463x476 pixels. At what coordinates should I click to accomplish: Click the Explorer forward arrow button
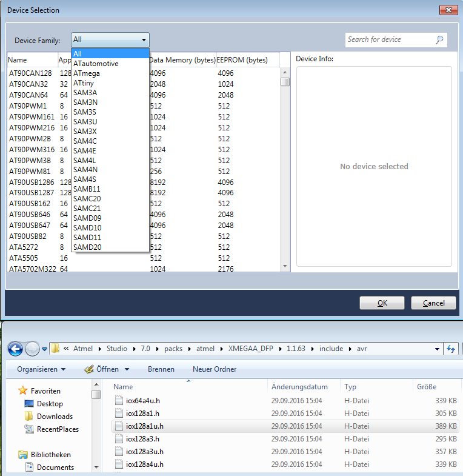32,349
